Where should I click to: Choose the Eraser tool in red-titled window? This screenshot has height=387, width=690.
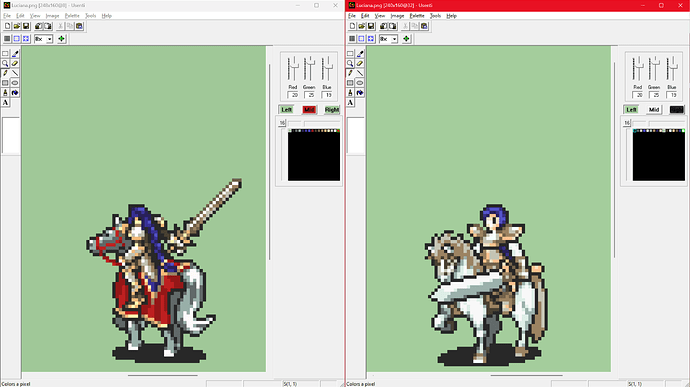(360, 63)
